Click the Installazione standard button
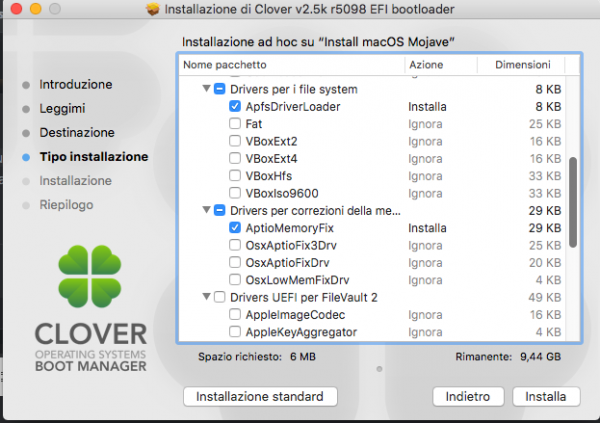 pyautogui.click(x=260, y=397)
